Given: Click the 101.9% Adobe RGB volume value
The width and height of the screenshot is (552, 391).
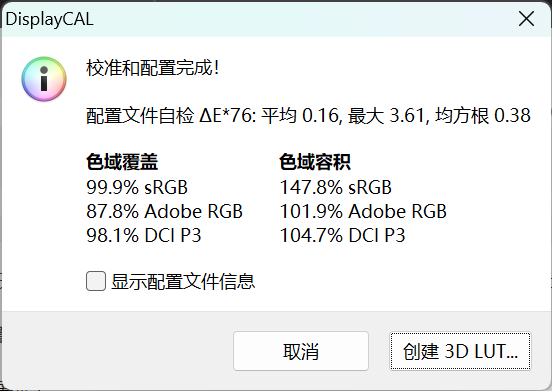Looking at the screenshot, I should point(363,212).
